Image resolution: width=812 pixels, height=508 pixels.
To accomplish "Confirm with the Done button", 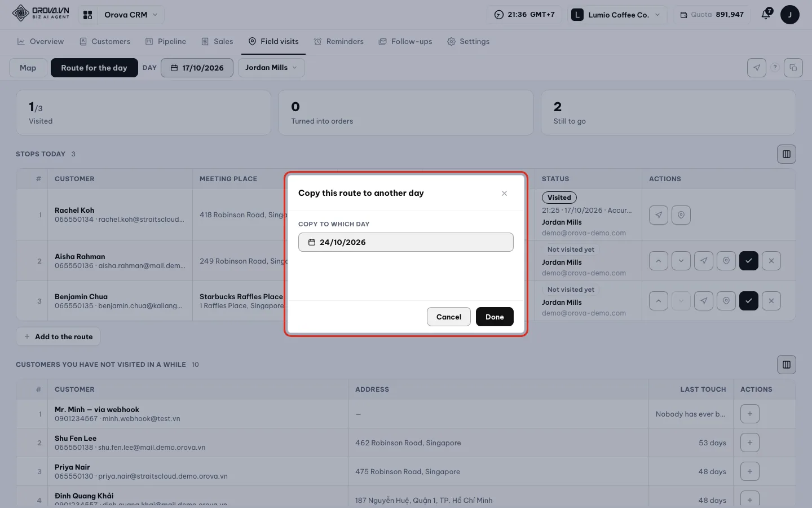I will click(495, 317).
